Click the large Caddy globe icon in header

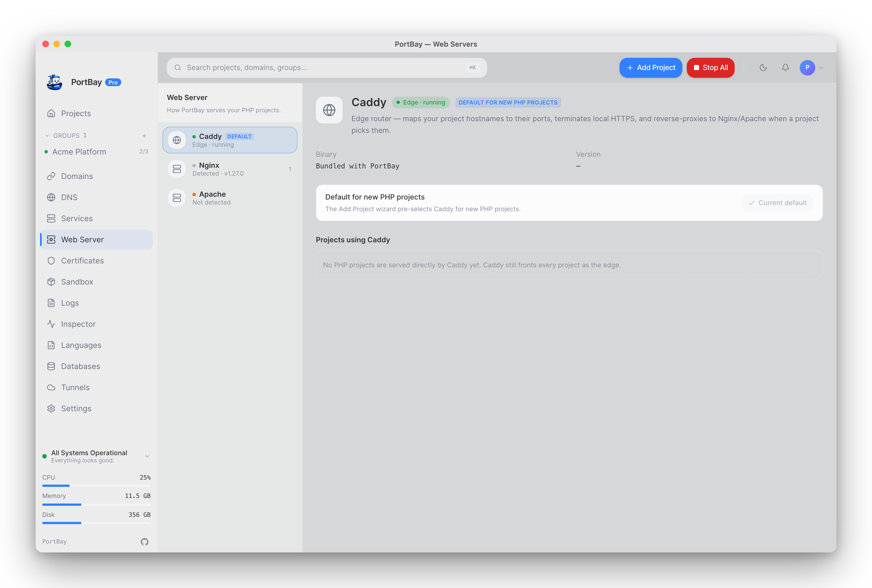329,110
